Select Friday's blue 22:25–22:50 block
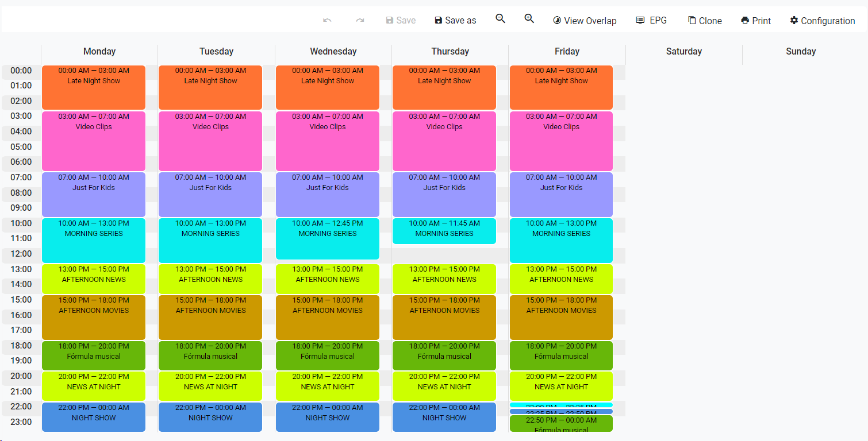This screenshot has width=868, height=441. coord(561,412)
